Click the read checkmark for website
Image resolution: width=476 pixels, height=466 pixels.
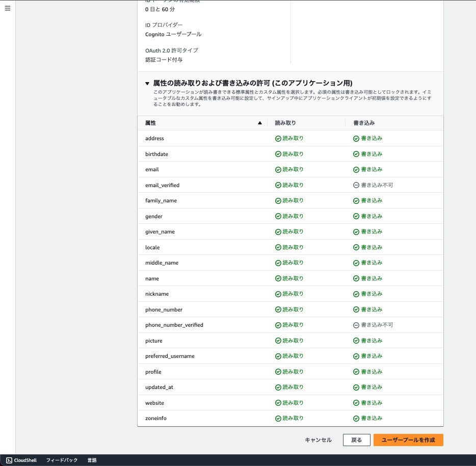click(278, 403)
